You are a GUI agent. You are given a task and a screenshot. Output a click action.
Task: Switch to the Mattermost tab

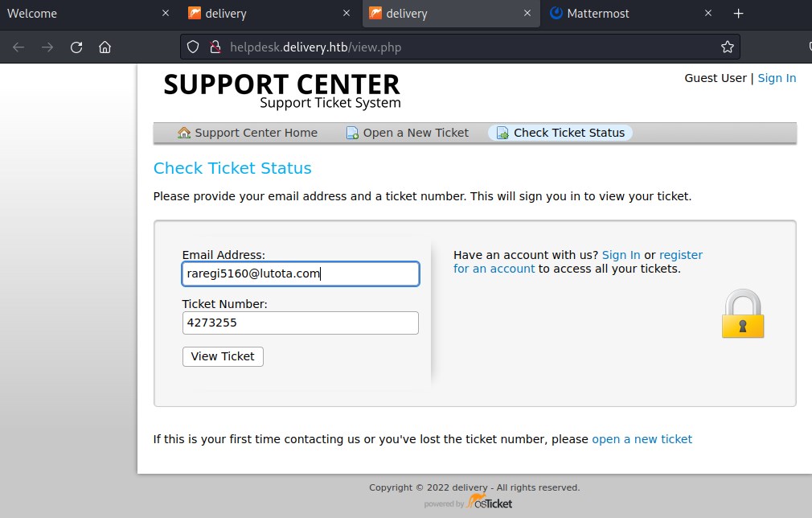click(597, 14)
